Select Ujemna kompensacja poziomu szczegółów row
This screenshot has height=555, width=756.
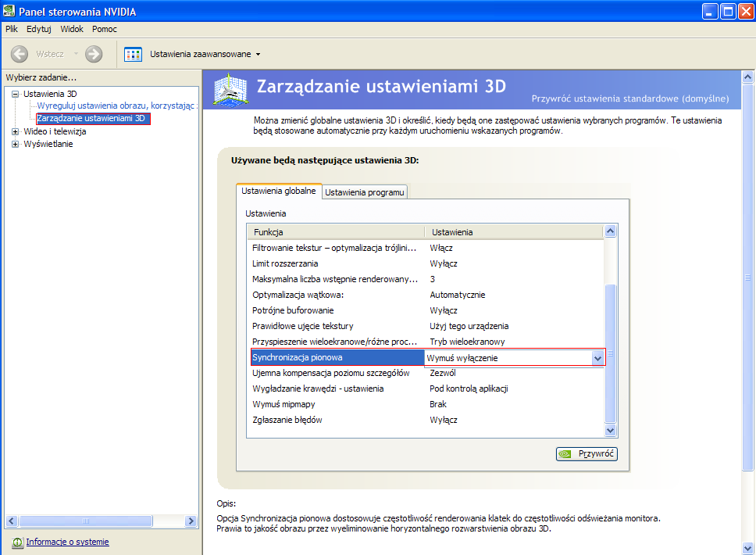coord(426,373)
